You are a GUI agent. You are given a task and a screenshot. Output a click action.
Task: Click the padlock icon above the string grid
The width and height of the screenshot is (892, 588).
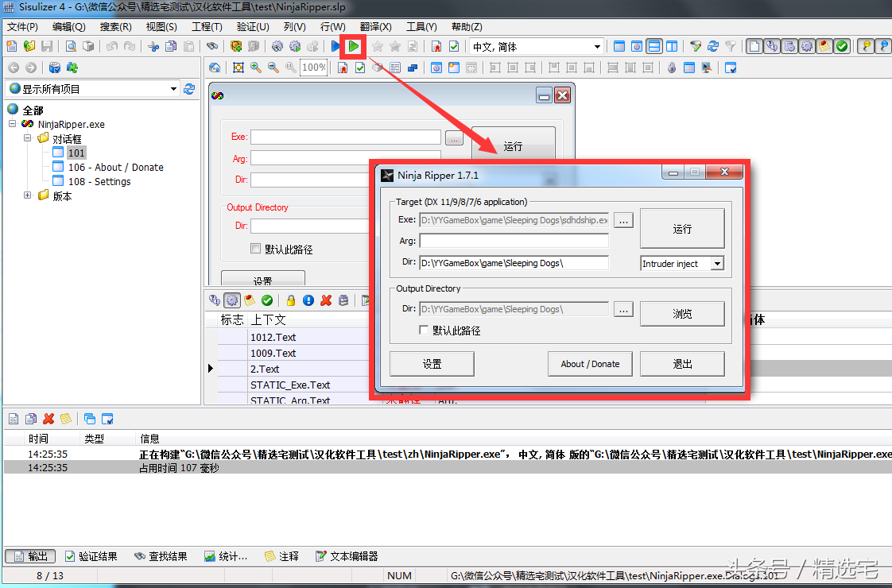(x=291, y=300)
